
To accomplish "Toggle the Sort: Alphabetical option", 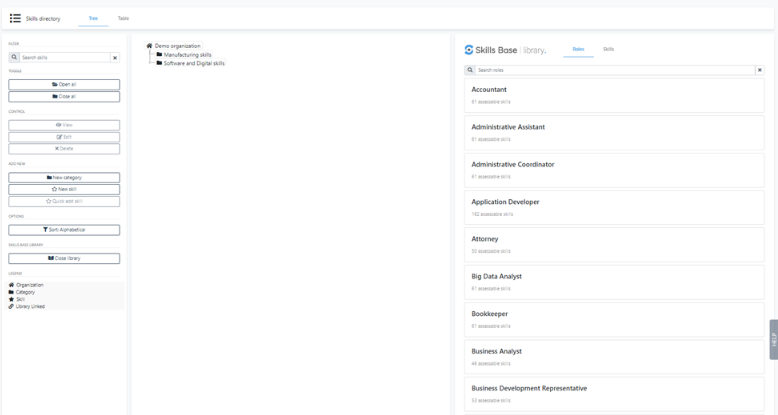I will pos(64,229).
